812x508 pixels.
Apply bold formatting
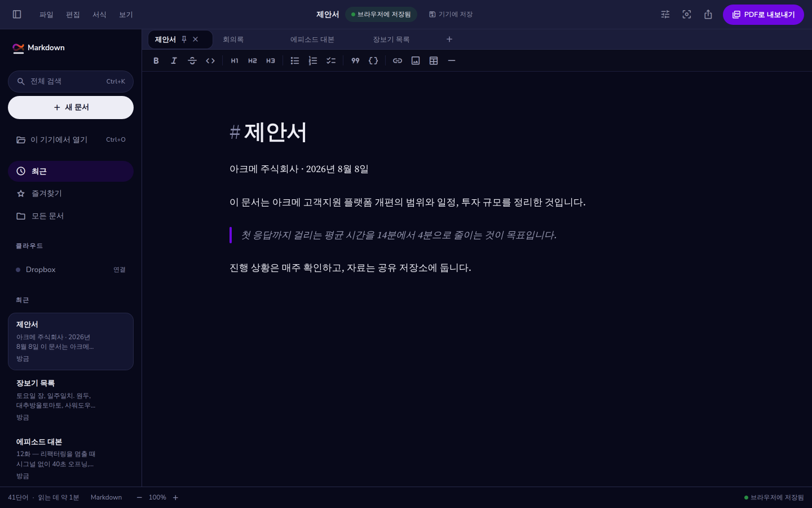click(x=156, y=60)
